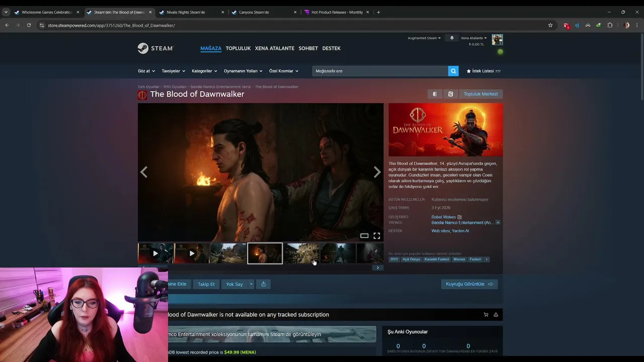Click the Steam logo in the header
The image size is (644, 362).
[155, 48]
